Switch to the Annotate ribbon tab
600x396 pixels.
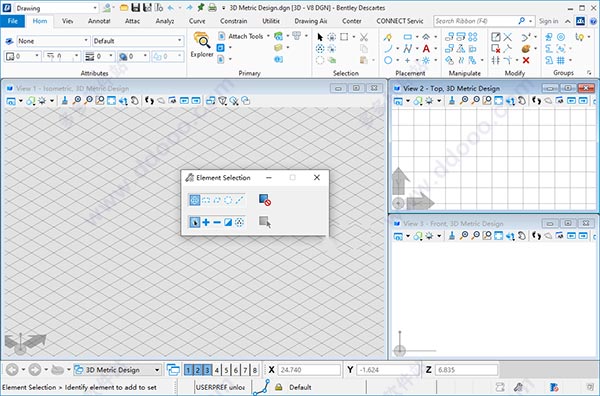click(99, 21)
